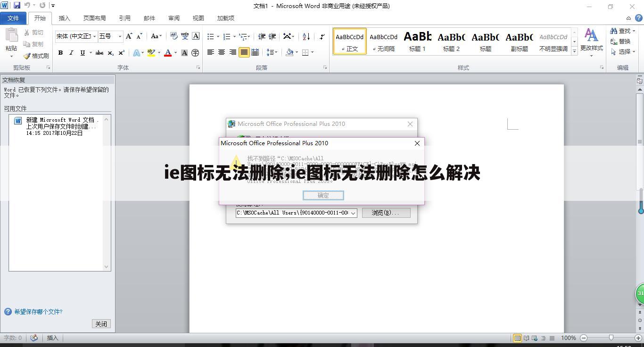This screenshot has width=644, height=347.
Task: Click link 希望保存哪个文件?
Action: tap(38, 312)
